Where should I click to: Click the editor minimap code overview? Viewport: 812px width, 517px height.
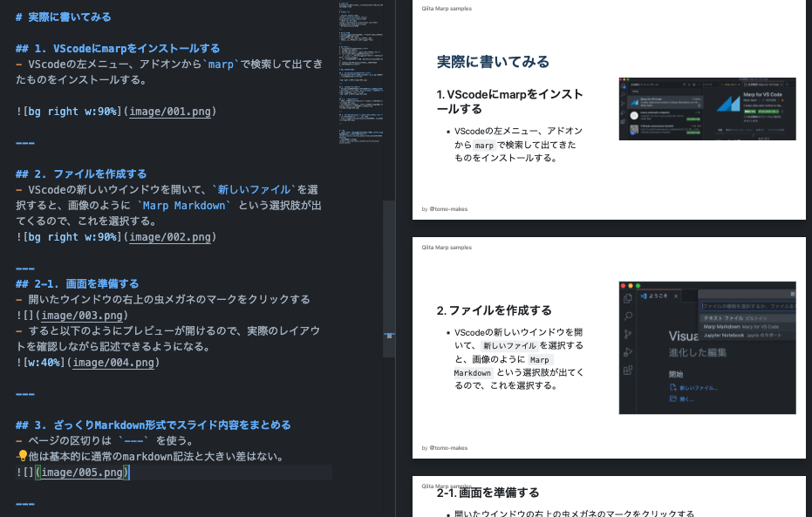click(361, 72)
